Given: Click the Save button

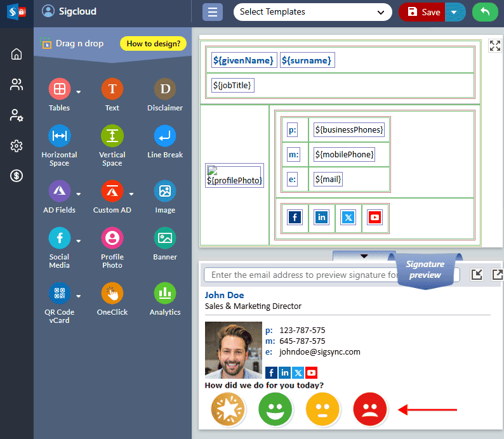Looking at the screenshot, I should pyautogui.click(x=423, y=12).
